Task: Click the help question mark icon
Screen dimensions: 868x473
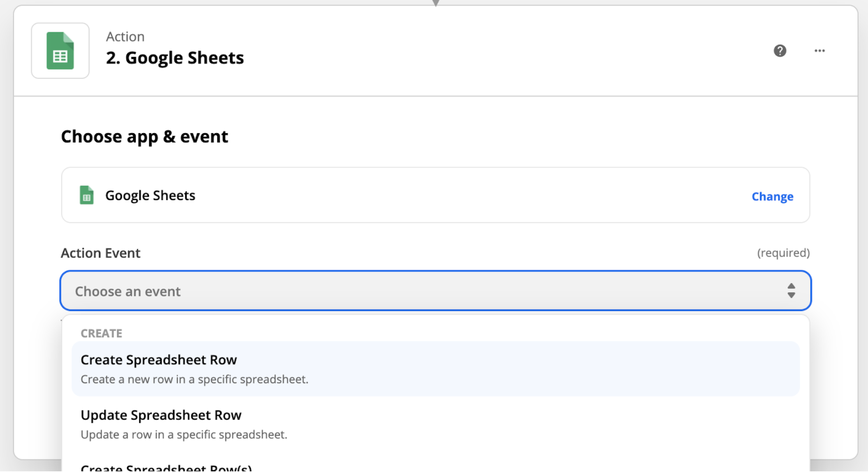Action: tap(780, 51)
